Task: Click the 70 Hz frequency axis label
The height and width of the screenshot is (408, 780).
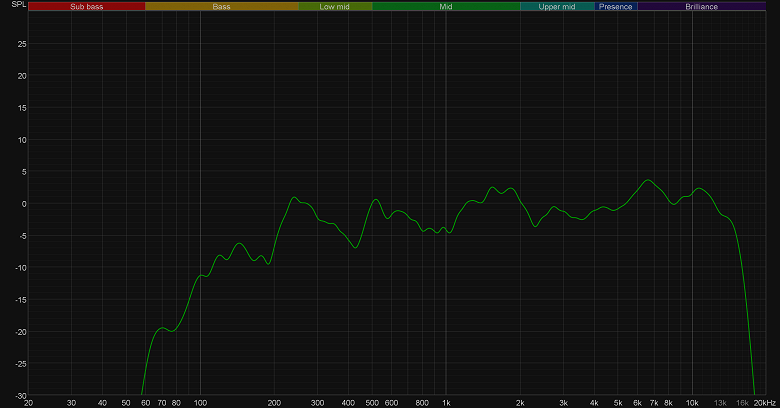Action: (162, 403)
